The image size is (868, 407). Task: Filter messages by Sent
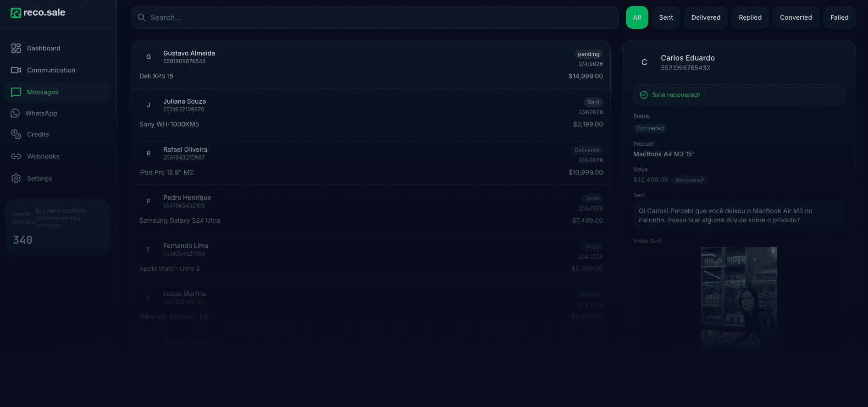coord(666,17)
